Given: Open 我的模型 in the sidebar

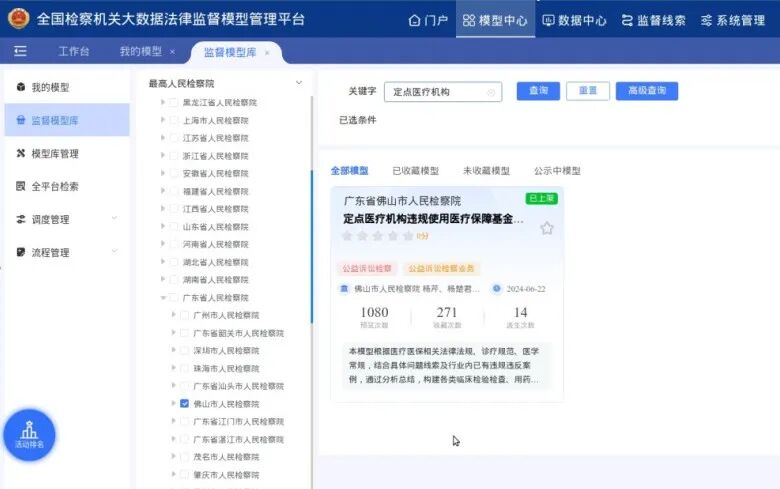Looking at the screenshot, I should click(x=67, y=88).
